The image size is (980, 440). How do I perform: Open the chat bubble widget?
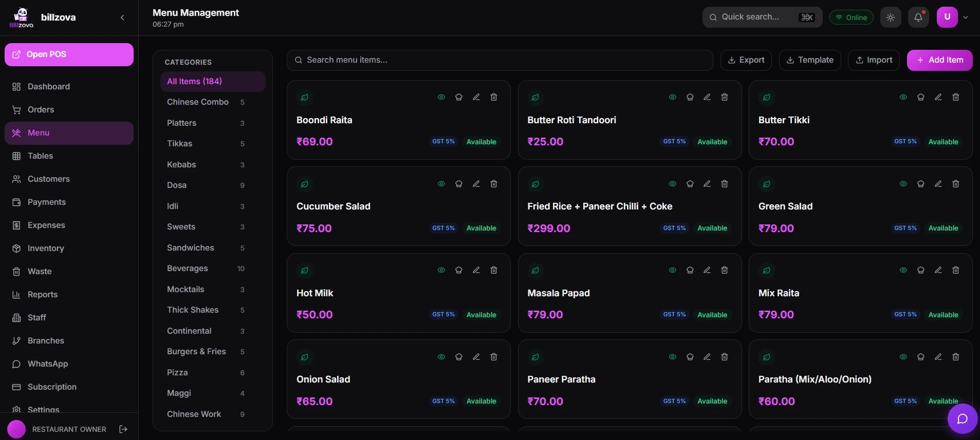pyautogui.click(x=963, y=419)
